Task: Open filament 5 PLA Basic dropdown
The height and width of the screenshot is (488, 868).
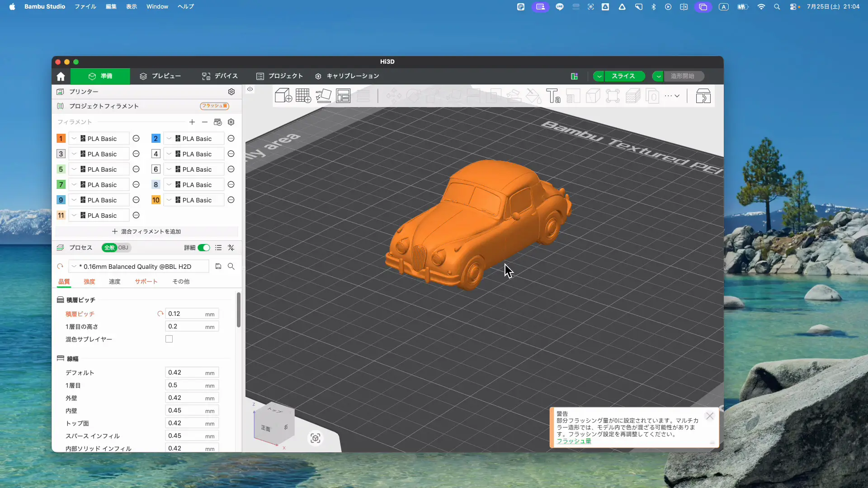Action: pyautogui.click(x=99, y=169)
